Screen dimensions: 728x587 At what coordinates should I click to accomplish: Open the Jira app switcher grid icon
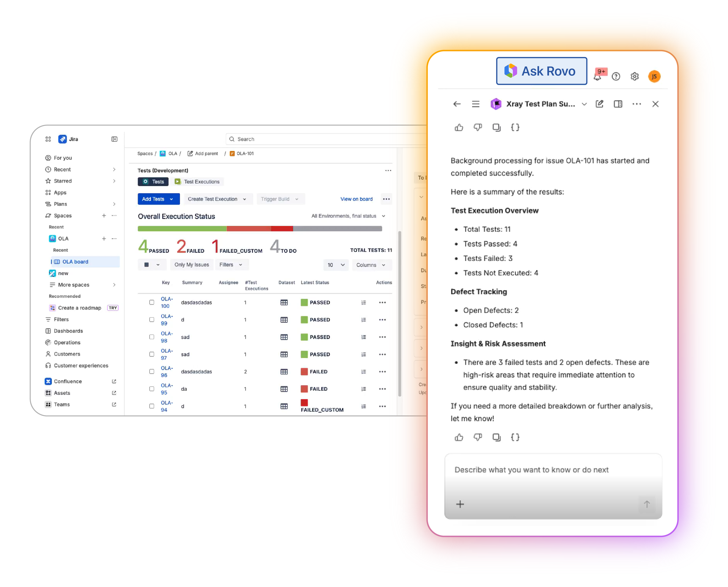(48, 139)
